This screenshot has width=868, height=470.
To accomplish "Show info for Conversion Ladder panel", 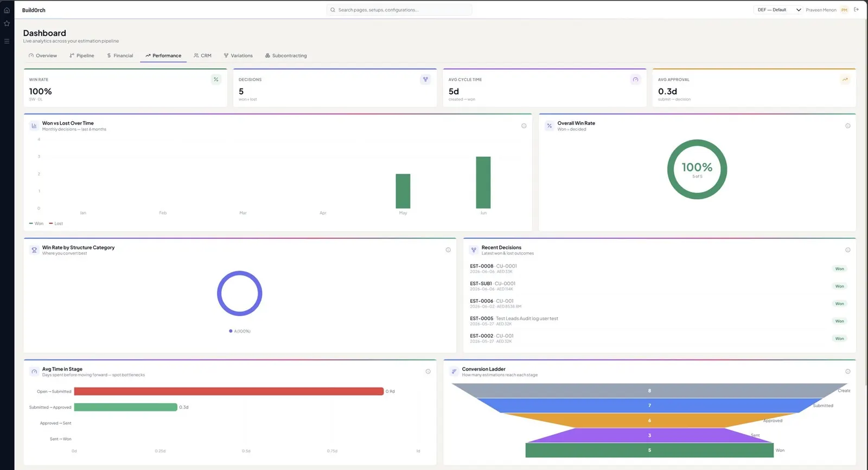I will pos(847,372).
